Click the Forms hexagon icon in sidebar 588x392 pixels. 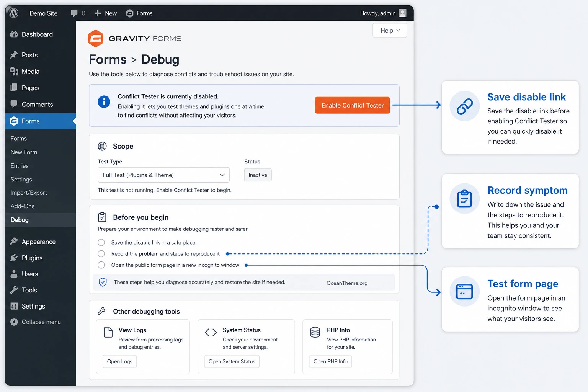pyautogui.click(x=14, y=121)
